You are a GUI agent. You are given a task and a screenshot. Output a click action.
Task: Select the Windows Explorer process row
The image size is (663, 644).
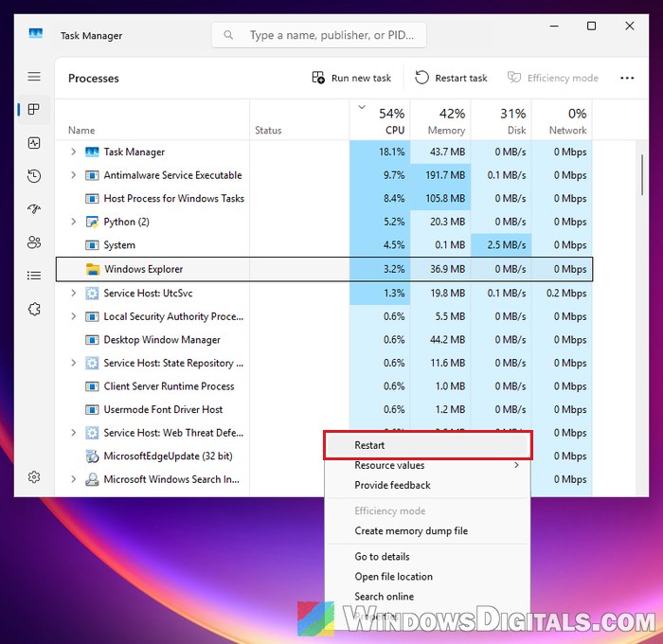(324, 269)
